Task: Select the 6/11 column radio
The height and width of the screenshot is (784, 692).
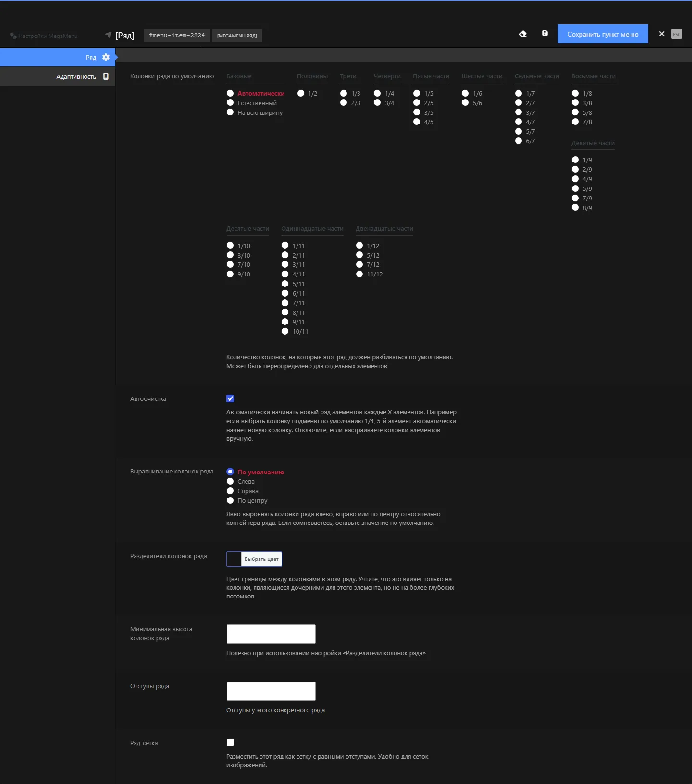Action: [285, 293]
